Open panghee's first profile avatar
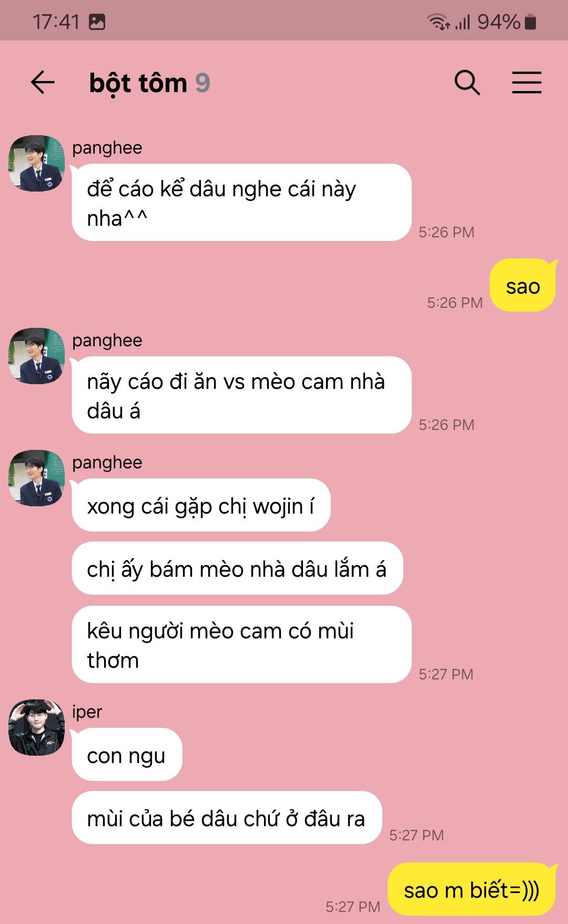 pyautogui.click(x=36, y=163)
